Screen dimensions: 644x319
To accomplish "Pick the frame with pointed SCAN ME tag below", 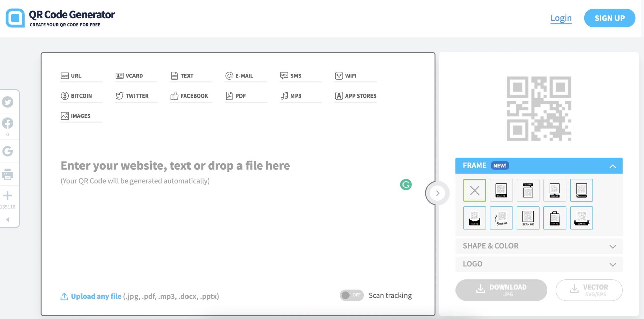I will [555, 190].
